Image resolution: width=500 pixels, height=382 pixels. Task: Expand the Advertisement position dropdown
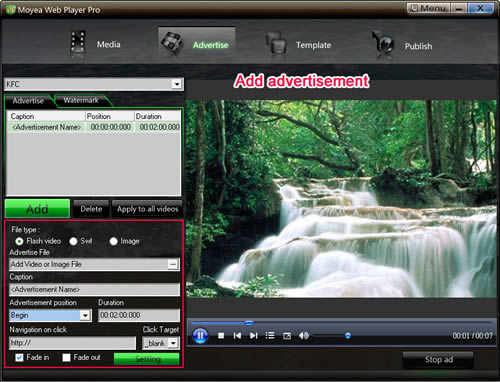[x=85, y=315]
